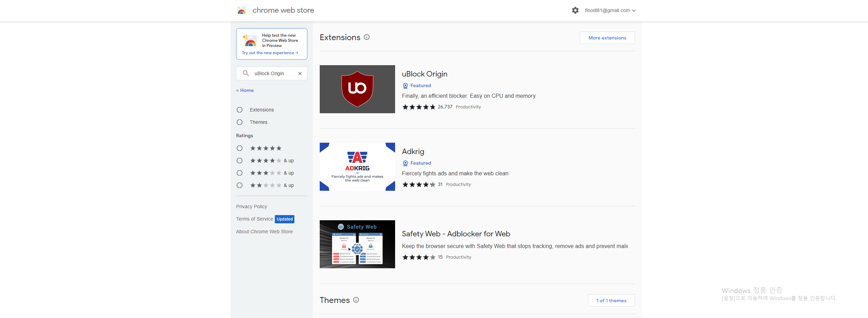868x318 pixels.
Task: Click the info icon beside Extensions heading
Action: pyautogui.click(x=367, y=37)
